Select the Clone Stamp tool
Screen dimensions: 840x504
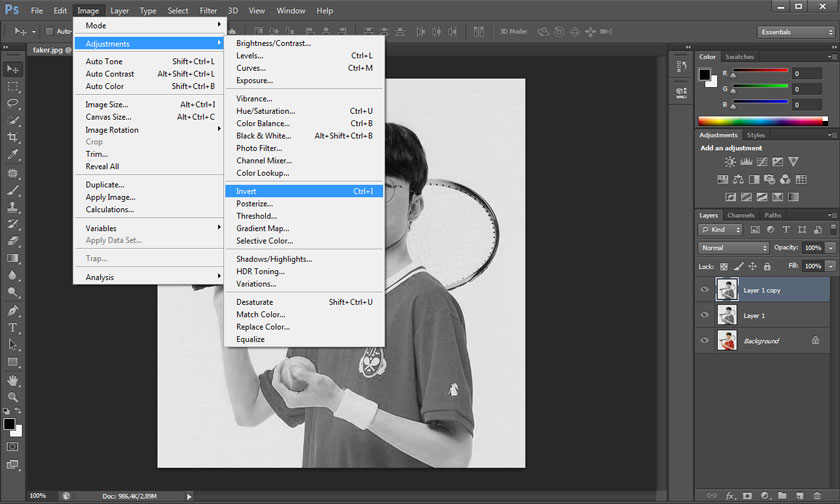click(x=12, y=207)
